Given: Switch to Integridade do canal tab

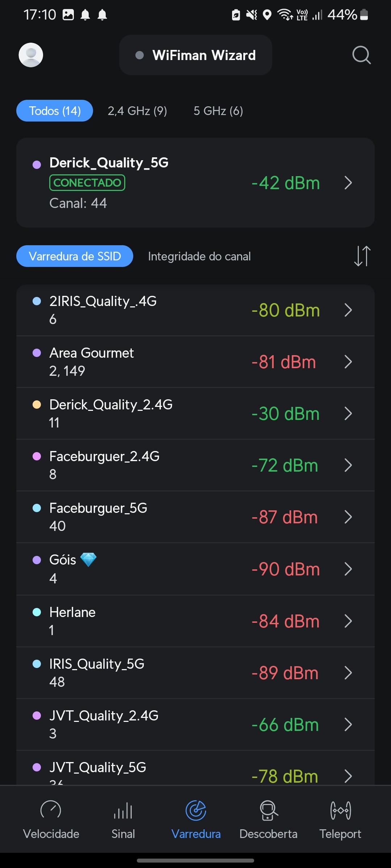Looking at the screenshot, I should (x=199, y=256).
